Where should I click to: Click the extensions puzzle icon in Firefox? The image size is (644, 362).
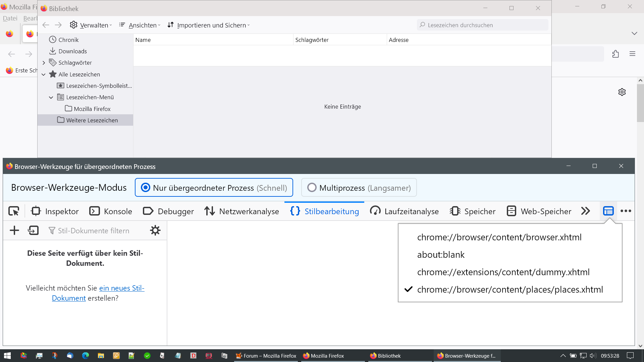615,54
